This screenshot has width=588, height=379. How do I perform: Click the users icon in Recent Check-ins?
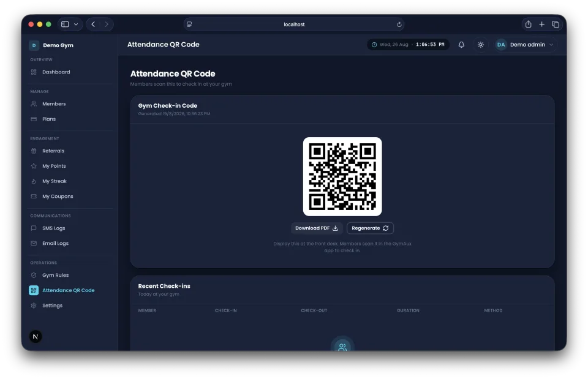coord(342,347)
